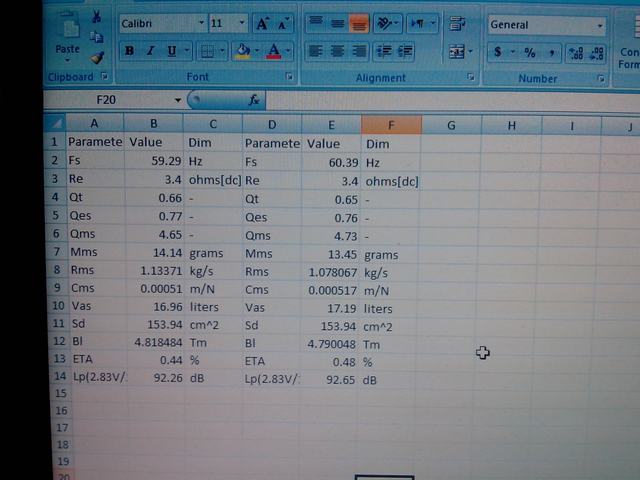
Task: Select cell with value 14.14
Action: pyautogui.click(x=155, y=252)
